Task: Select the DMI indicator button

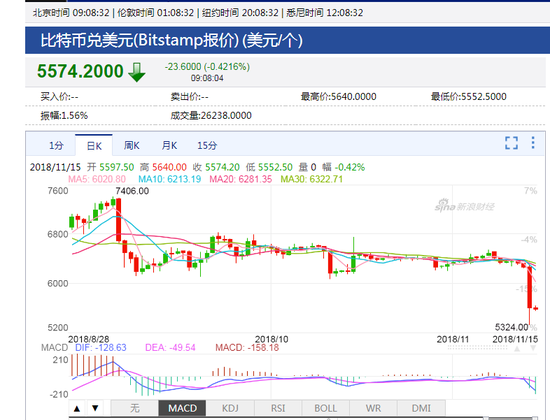Action: point(421,408)
